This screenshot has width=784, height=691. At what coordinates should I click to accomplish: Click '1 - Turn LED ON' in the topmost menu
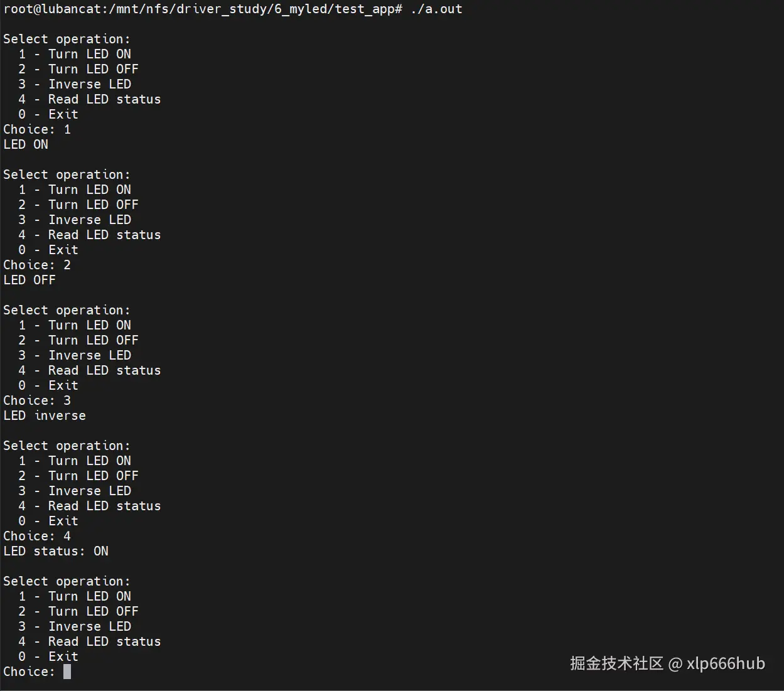75,54
